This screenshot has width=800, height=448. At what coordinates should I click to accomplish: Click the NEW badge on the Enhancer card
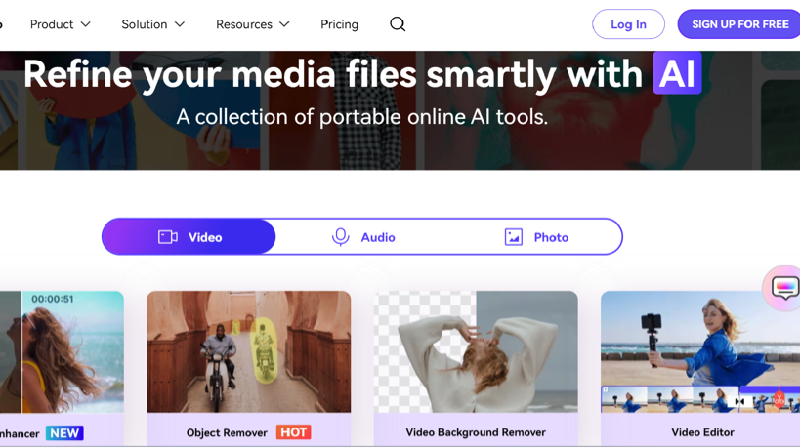point(64,433)
